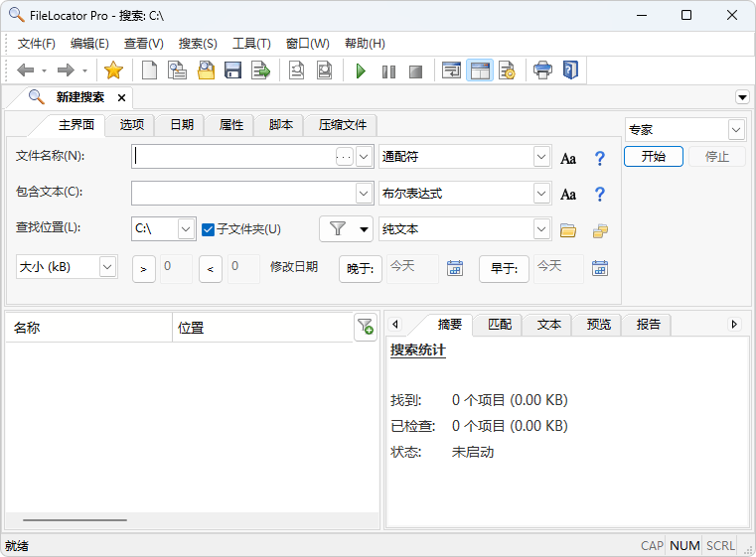756x557 pixels.
Task: Expand the 纯文本 dropdown
Action: coord(541,229)
